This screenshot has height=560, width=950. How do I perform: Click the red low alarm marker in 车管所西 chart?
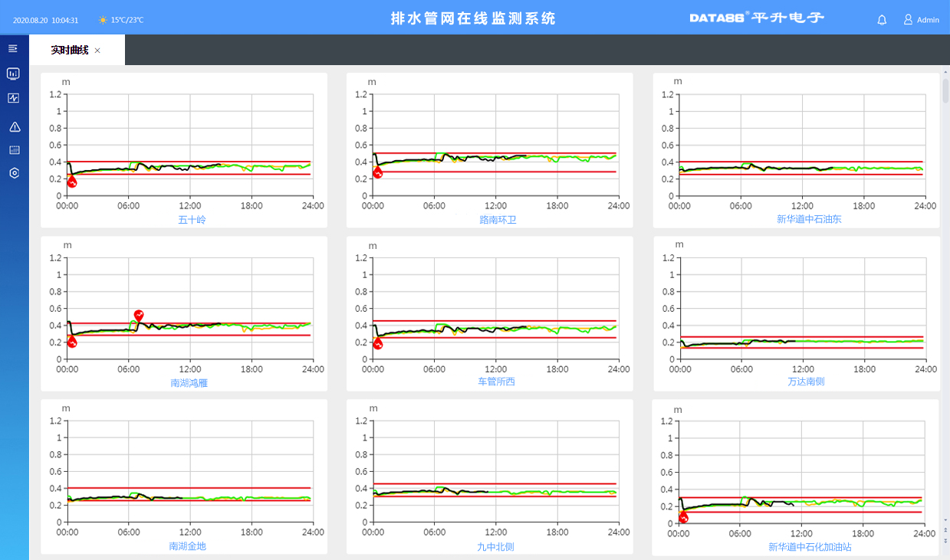click(x=377, y=344)
